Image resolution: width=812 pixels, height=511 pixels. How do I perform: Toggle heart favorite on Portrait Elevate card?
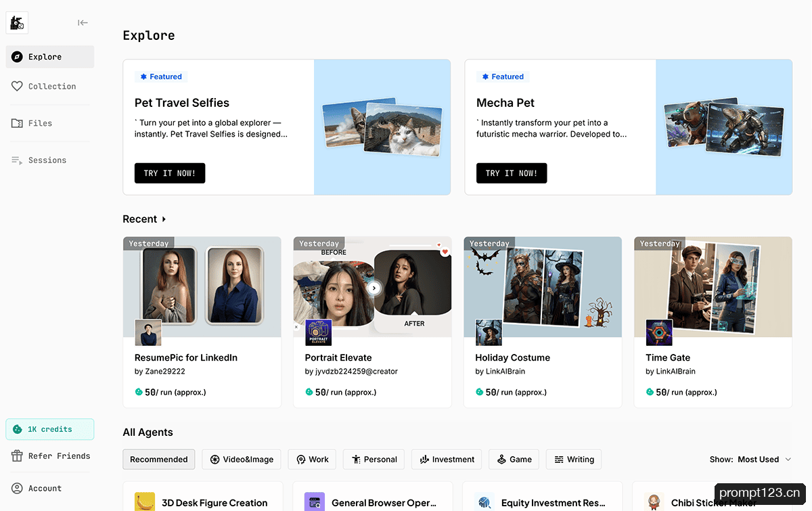[445, 252]
